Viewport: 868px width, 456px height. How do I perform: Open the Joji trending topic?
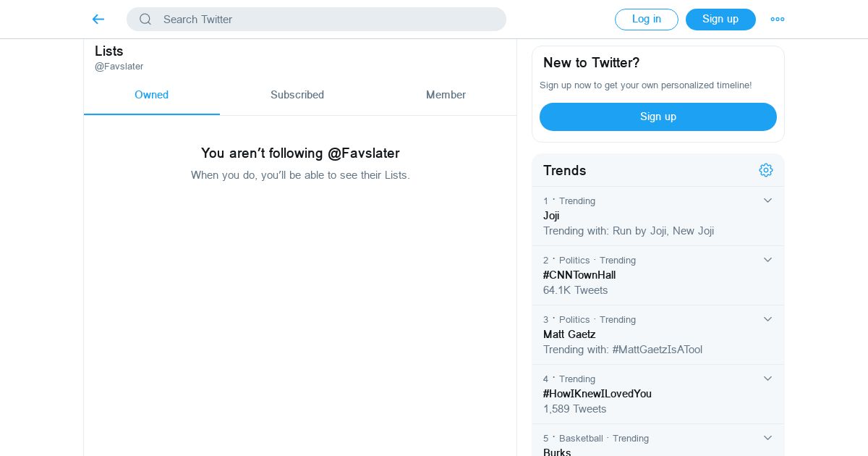click(x=551, y=216)
